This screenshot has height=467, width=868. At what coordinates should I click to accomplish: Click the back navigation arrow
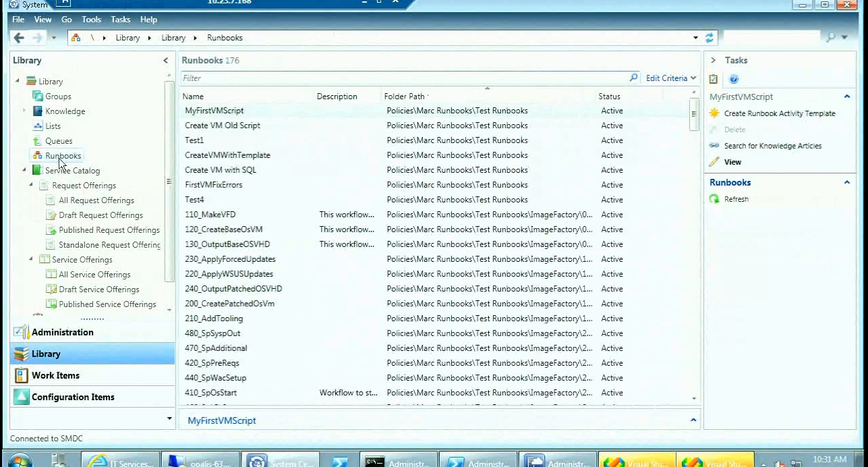tap(19, 38)
